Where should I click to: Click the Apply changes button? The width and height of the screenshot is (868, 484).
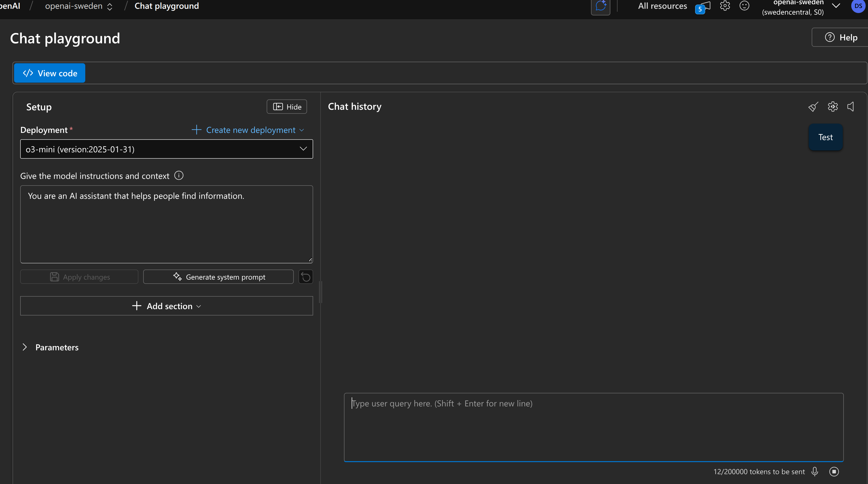point(79,277)
